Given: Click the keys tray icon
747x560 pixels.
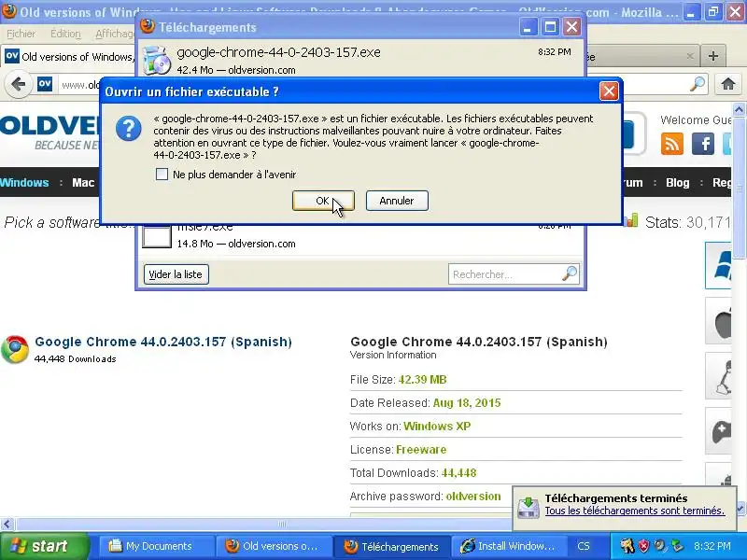Looking at the screenshot, I should point(627,545).
